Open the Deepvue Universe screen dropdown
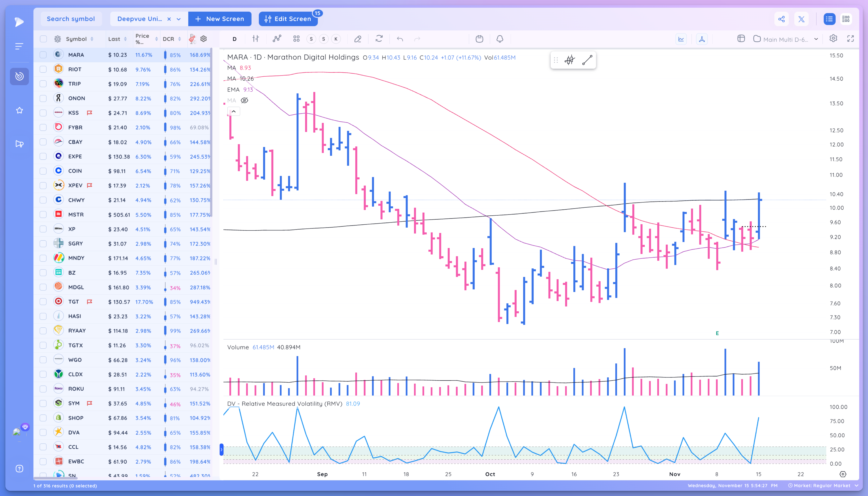The image size is (868, 496). click(178, 19)
